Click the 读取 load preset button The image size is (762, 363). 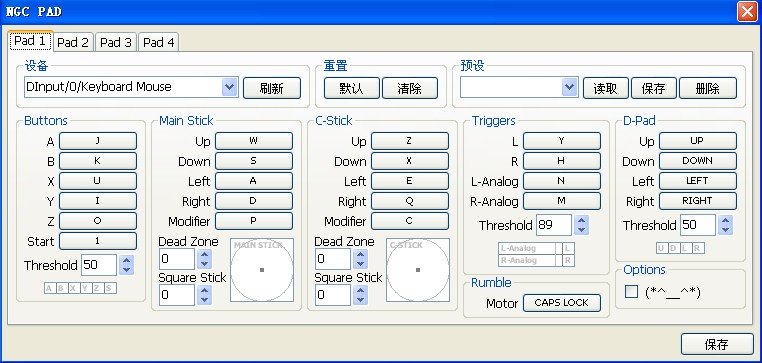(606, 88)
